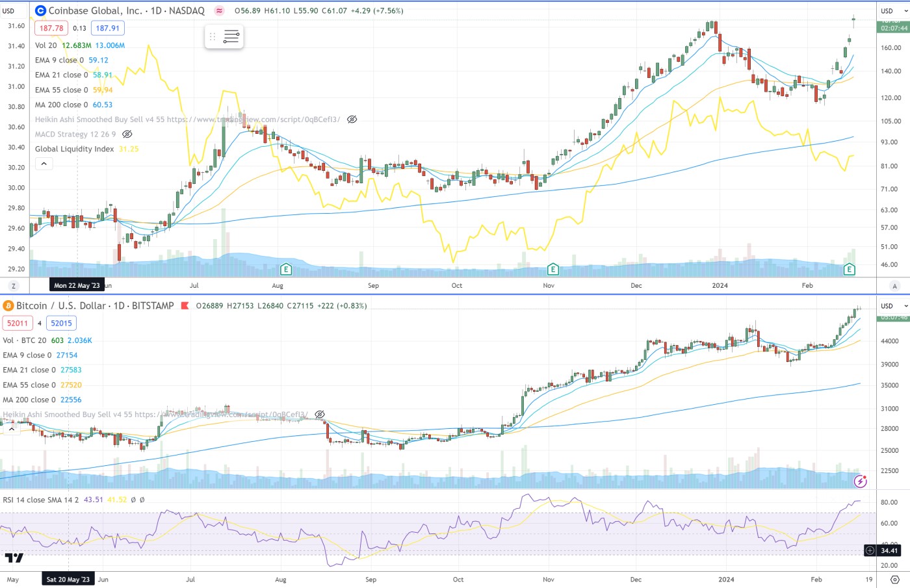
Task: Click 160.00 on the Coinbase price scale
Action: pyautogui.click(x=891, y=48)
